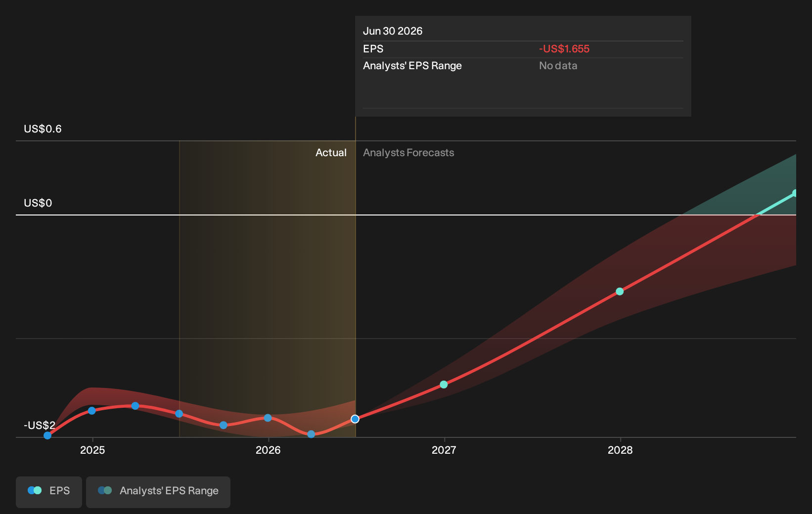Click the Analysts Forecasts section label
This screenshot has width=812, height=514.
(408, 153)
